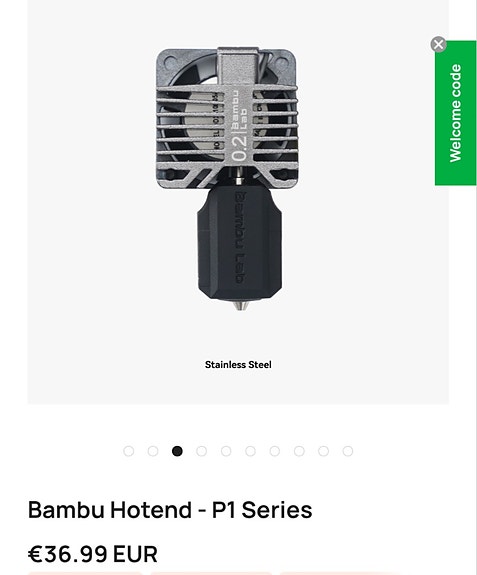Image resolution: width=477 pixels, height=575 pixels.
Task: Switch to the eighth carousel dot
Action: 299,451
